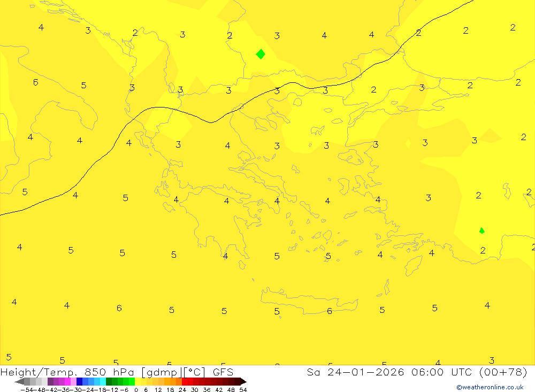The height and width of the screenshot is (392, 535).
Task: Click the 6 value over eastern Crete
Action: click(329, 311)
